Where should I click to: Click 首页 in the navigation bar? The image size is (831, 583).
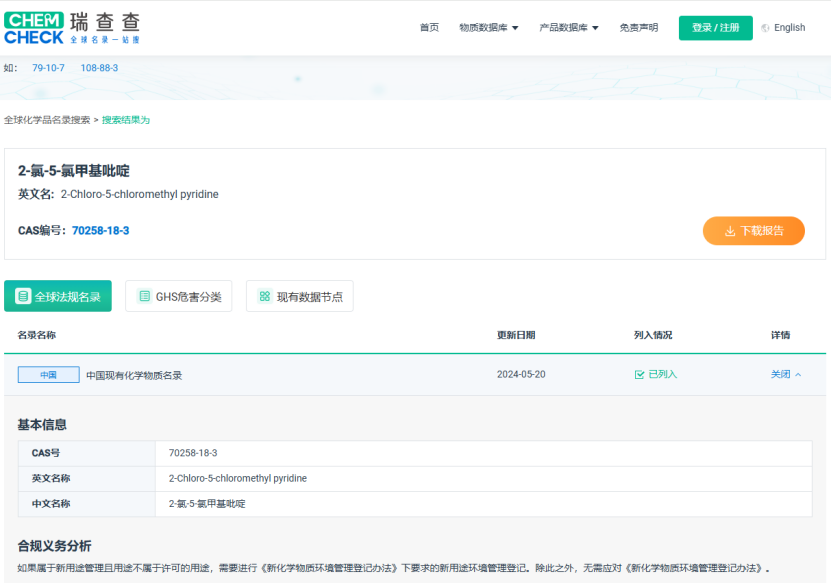(x=429, y=27)
